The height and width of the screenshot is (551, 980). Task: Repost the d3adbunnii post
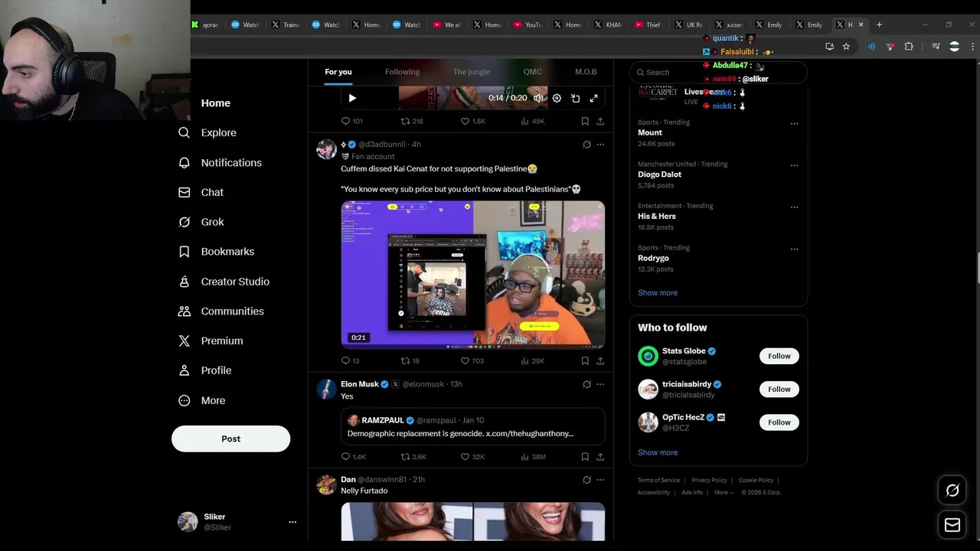click(410, 360)
